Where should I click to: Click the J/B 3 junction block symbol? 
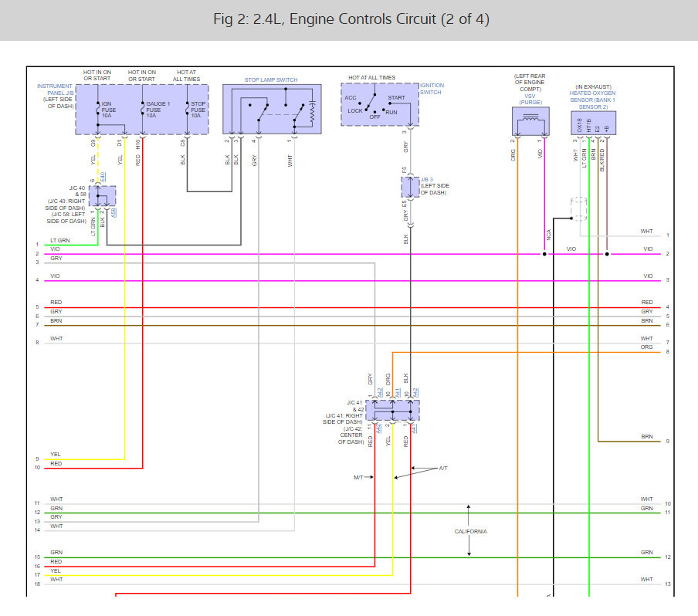coord(410,187)
